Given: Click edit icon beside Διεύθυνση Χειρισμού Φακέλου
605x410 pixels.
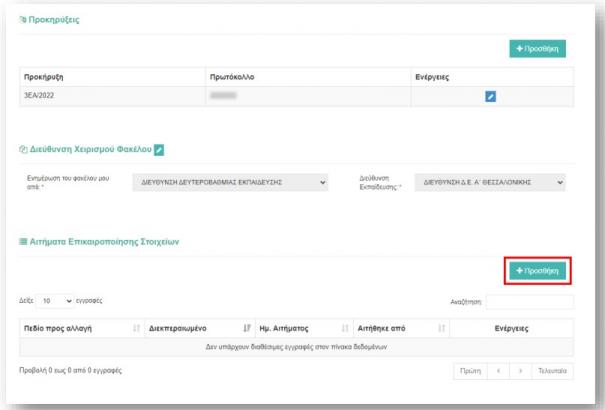Looking at the screenshot, I should click(158, 150).
